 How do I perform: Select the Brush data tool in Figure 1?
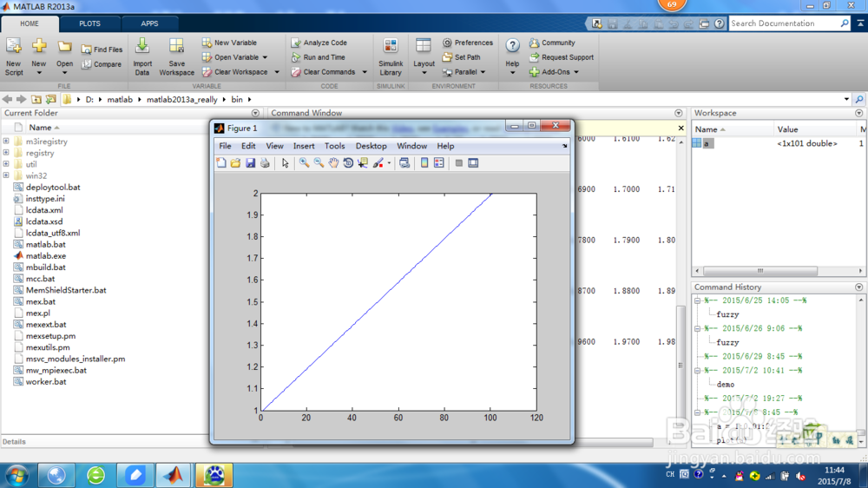(378, 163)
